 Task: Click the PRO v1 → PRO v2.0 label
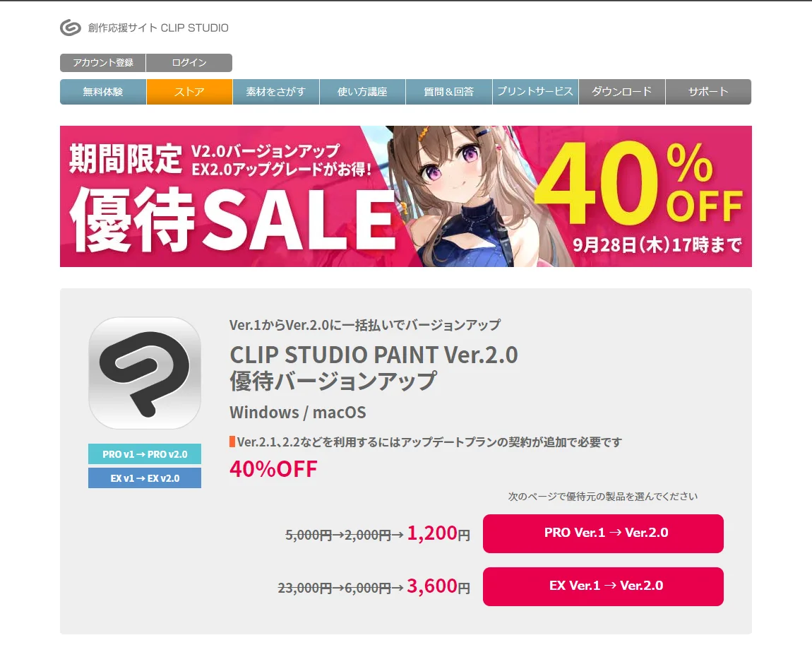145,454
